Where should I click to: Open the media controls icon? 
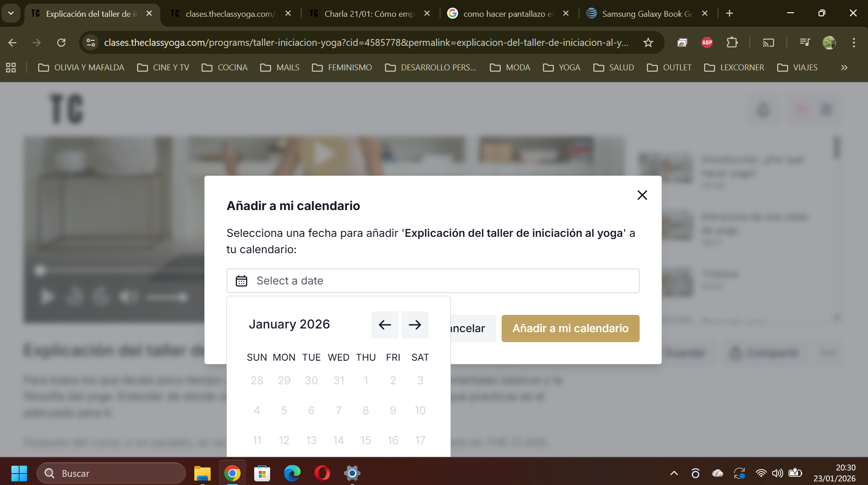point(804,43)
